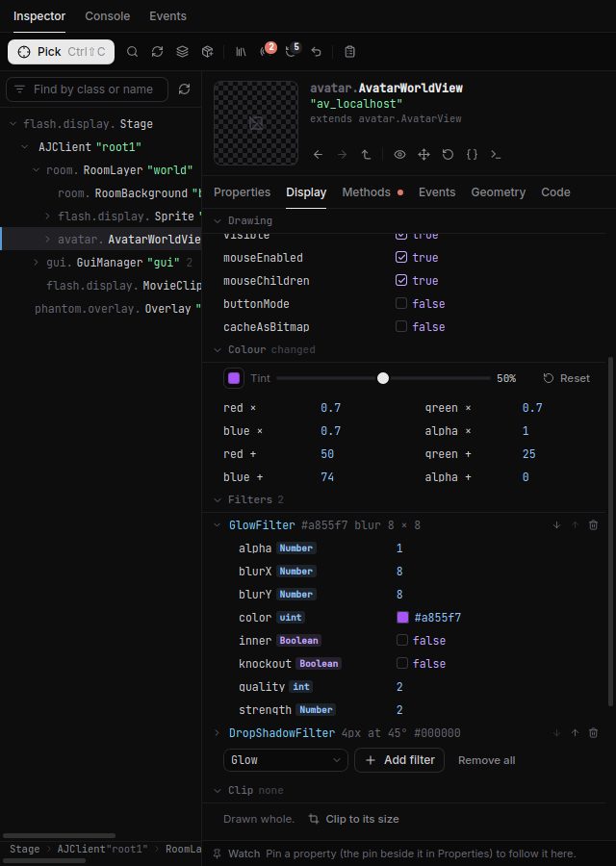
Task: Click the pin icon beside Watch
Action: [x=218, y=853]
